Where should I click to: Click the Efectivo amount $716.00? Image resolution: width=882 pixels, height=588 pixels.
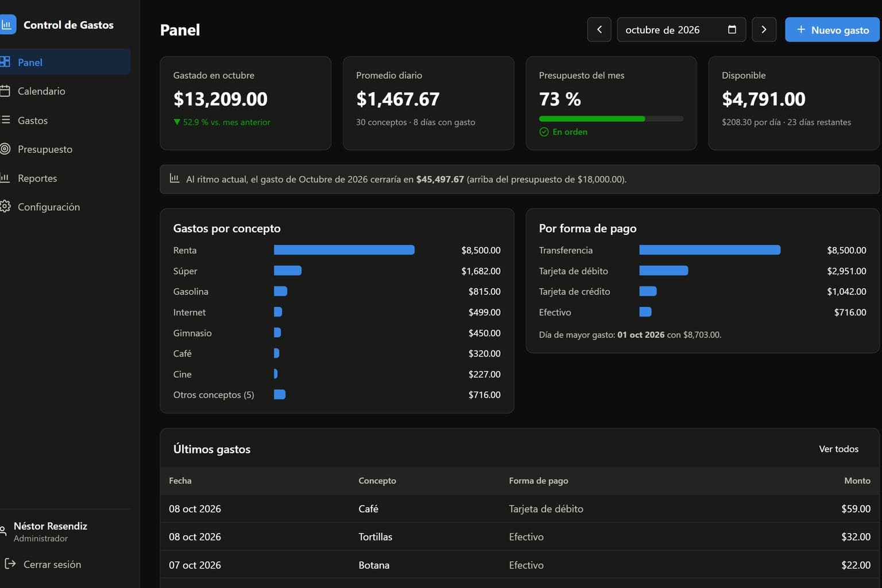[850, 312]
